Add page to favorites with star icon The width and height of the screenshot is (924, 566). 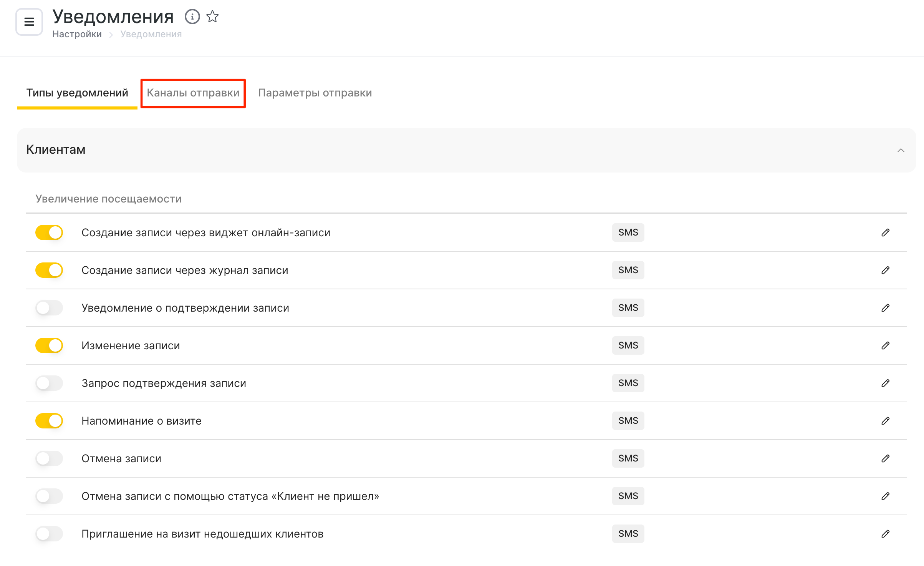(212, 17)
